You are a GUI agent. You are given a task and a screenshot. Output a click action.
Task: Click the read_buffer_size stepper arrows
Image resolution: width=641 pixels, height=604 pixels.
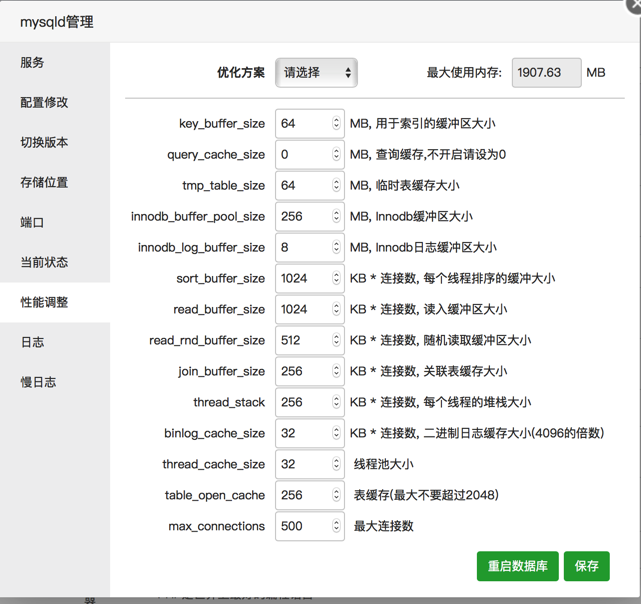(336, 309)
